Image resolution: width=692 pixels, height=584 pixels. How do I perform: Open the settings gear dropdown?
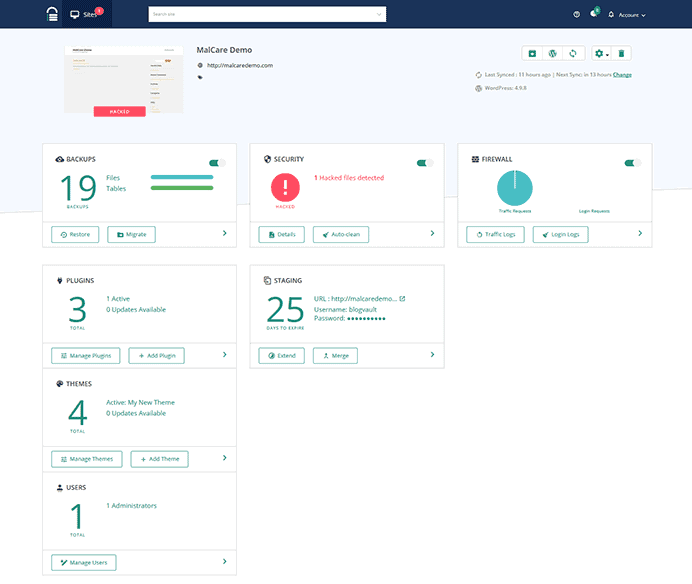coord(601,53)
